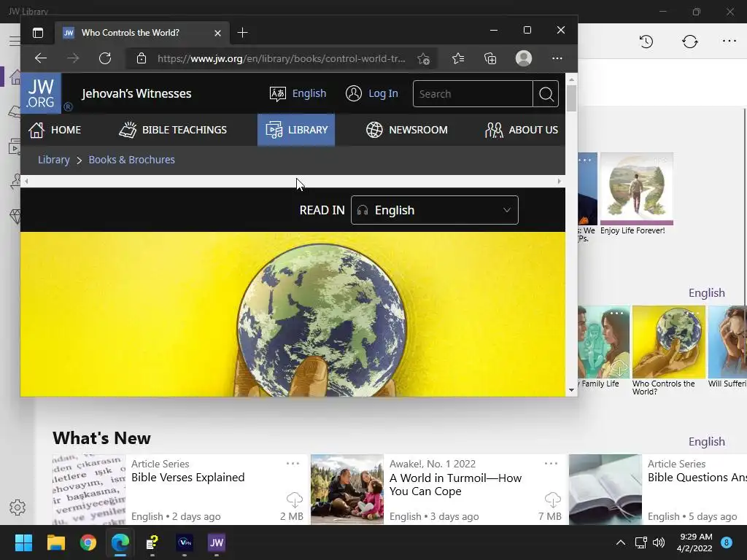This screenshot has height=560, width=747.
Task: Open the READ IN English dropdown
Action: (x=435, y=210)
